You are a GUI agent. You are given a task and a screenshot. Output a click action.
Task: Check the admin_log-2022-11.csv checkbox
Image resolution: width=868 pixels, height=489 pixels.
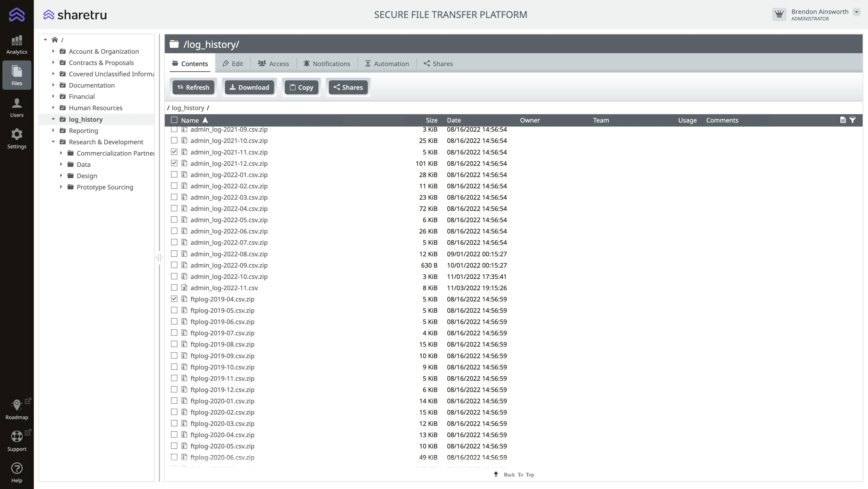[174, 288]
